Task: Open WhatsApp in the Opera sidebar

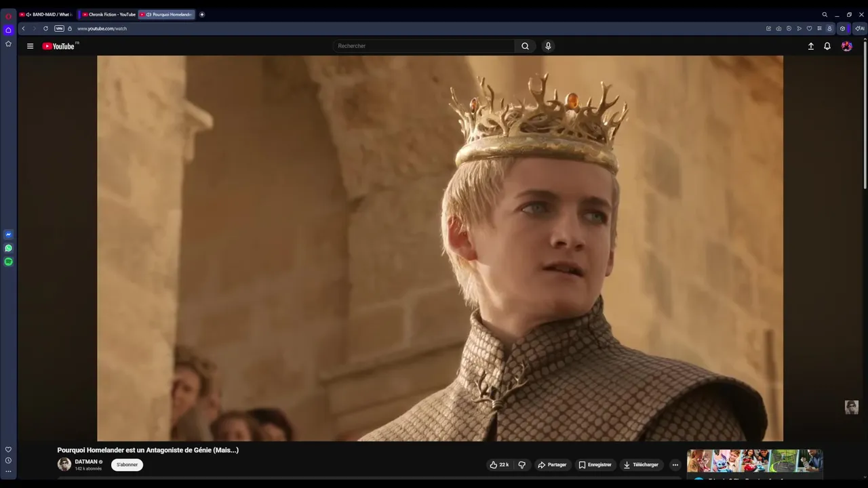Action: (x=8, y=248)
